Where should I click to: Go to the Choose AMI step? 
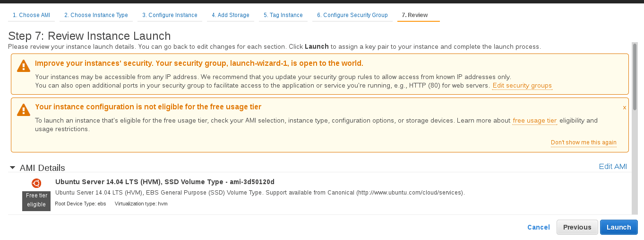pos(31,15)
